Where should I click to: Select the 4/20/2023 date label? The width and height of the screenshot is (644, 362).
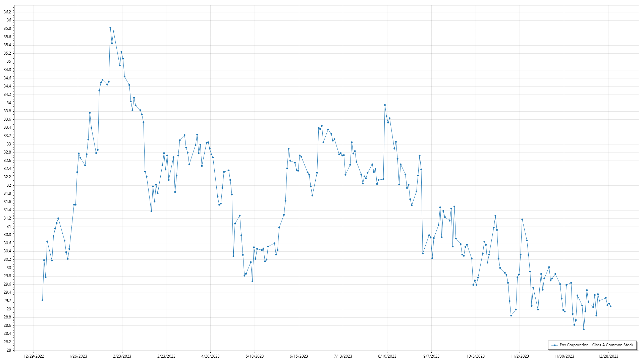210,356
